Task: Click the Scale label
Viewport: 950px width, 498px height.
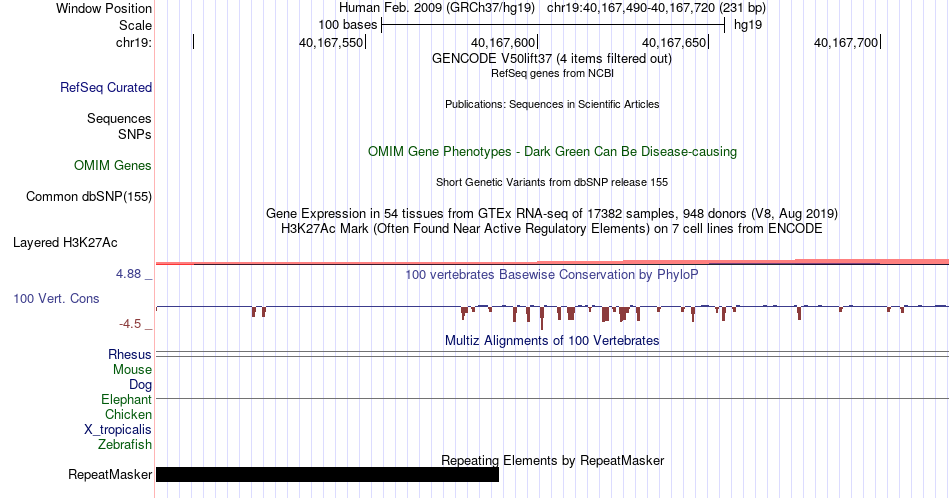Action: click(135, 25)
